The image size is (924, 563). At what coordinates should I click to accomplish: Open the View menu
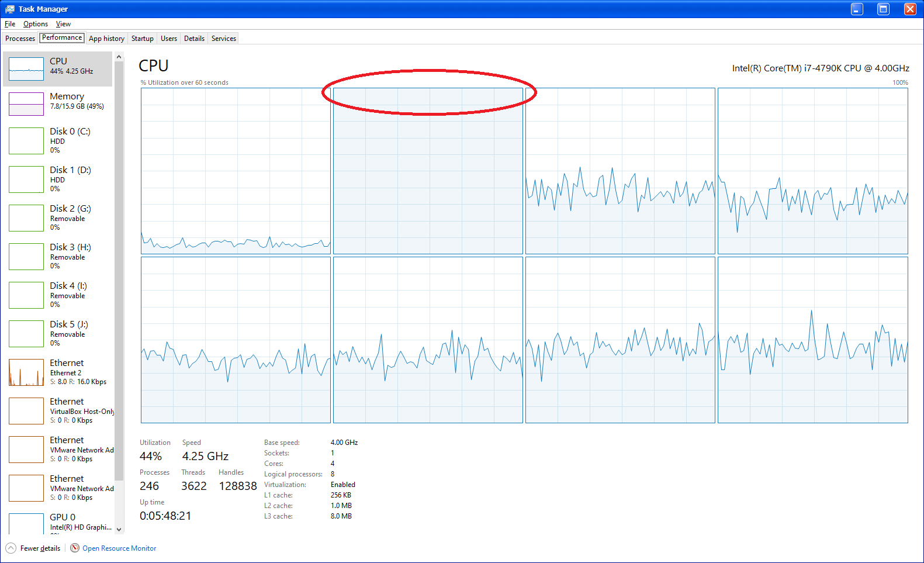pos(63,24)
